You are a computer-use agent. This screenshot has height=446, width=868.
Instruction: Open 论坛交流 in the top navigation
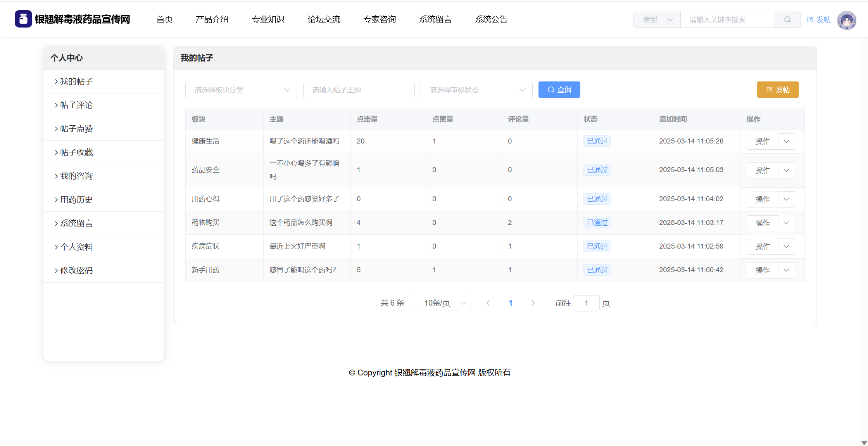tap(324, 19)
